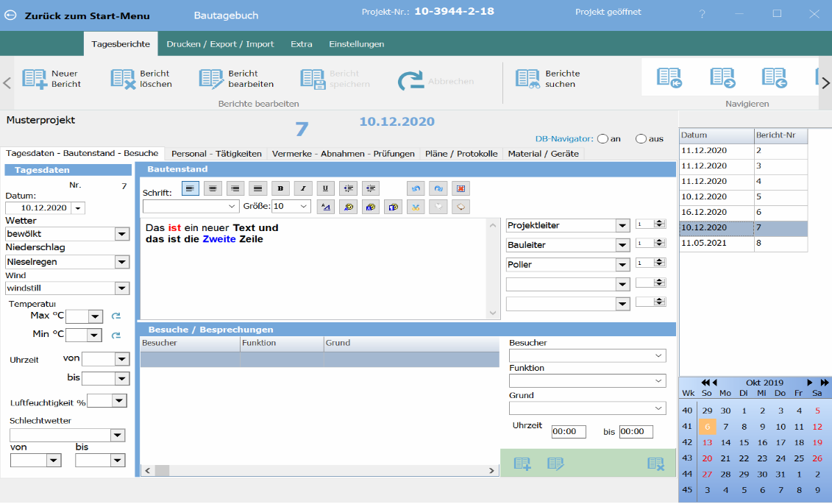Click the scissors cut icon

416,207
